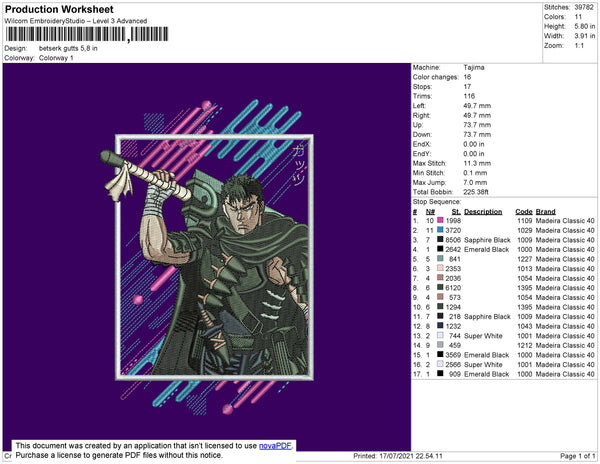This screenshot has width=600, height=464.
Task: Click the Min Stitch value "0.1 mm"
Action: [475, 173]
